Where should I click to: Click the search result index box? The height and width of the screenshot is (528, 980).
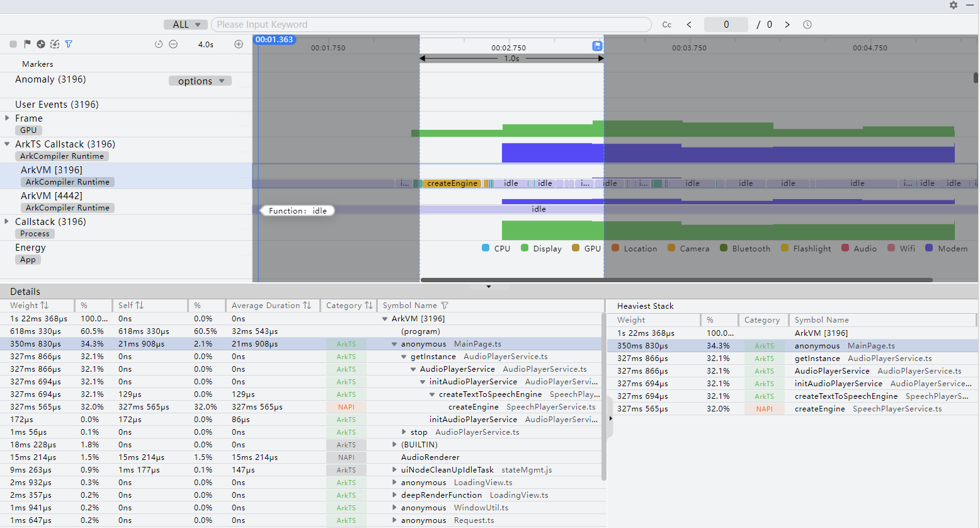[x=726, y=25]
